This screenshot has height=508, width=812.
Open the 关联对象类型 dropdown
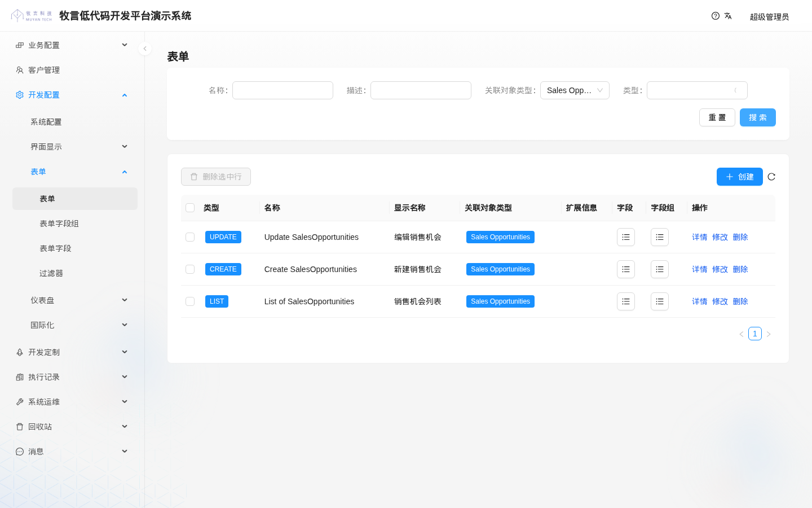pyautogui.click(x=575, y=90)
